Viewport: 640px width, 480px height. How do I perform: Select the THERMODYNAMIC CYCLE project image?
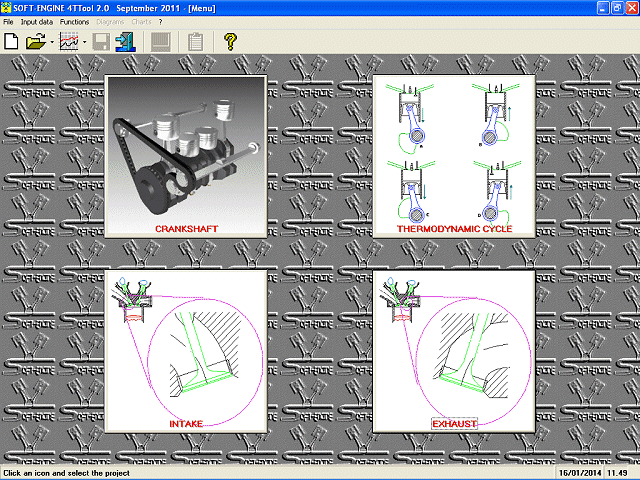454,156
